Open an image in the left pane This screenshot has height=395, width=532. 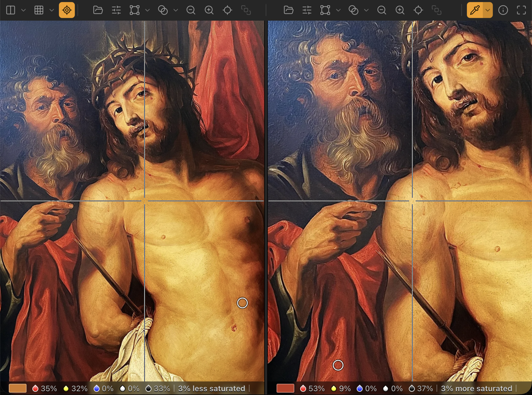tap(98, 10)
